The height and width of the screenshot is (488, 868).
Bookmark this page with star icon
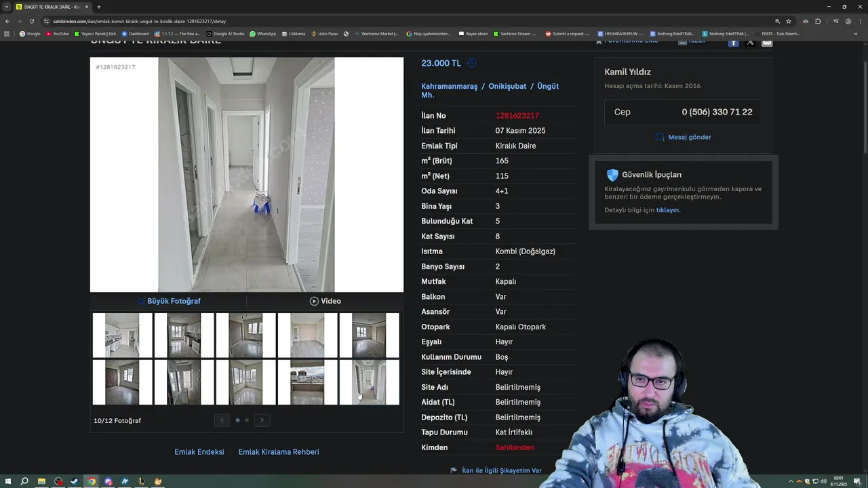pos(789,21)
